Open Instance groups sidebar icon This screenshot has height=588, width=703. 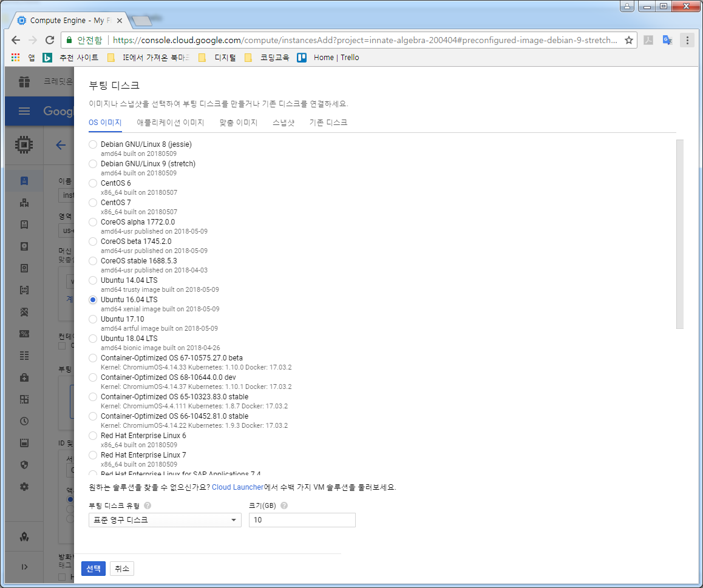(24, 203)
